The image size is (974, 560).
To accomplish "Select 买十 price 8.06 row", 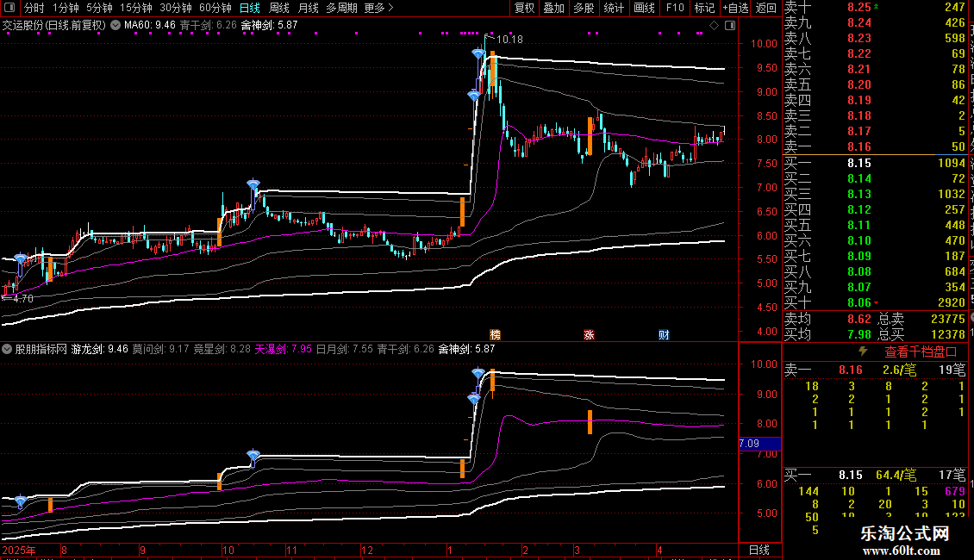I will pos(875,303).
